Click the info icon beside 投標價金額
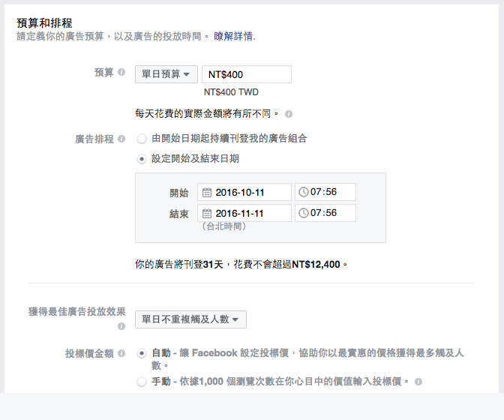504x420 pixels. (x=121, y=353)
